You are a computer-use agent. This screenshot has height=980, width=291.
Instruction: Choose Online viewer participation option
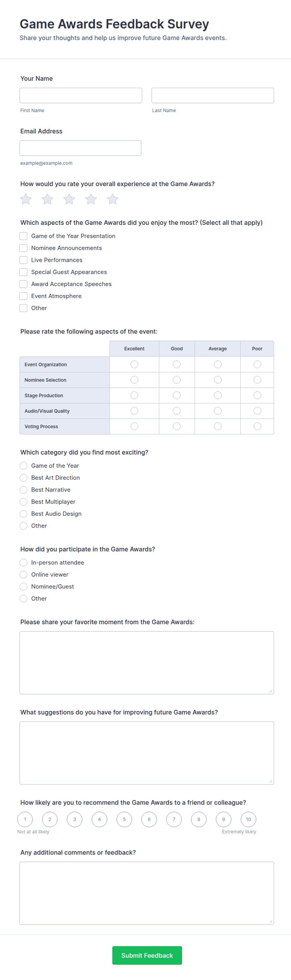[23, 575]
